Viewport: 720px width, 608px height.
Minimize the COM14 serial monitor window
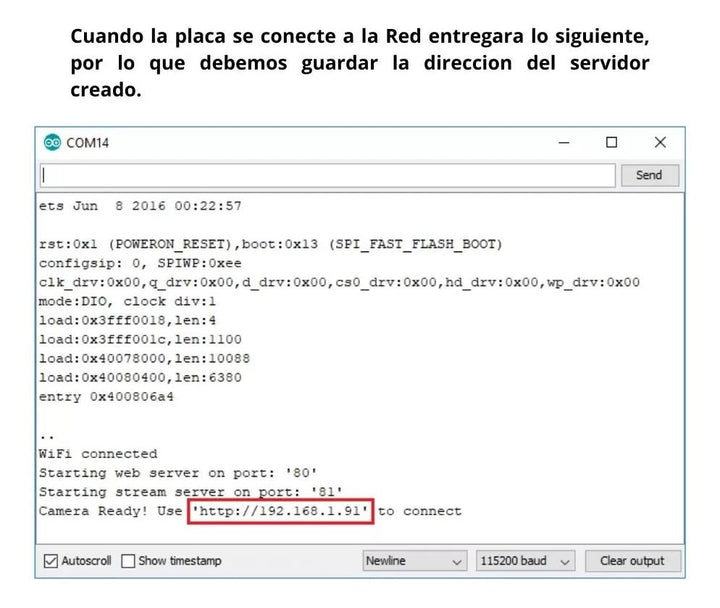564,143
